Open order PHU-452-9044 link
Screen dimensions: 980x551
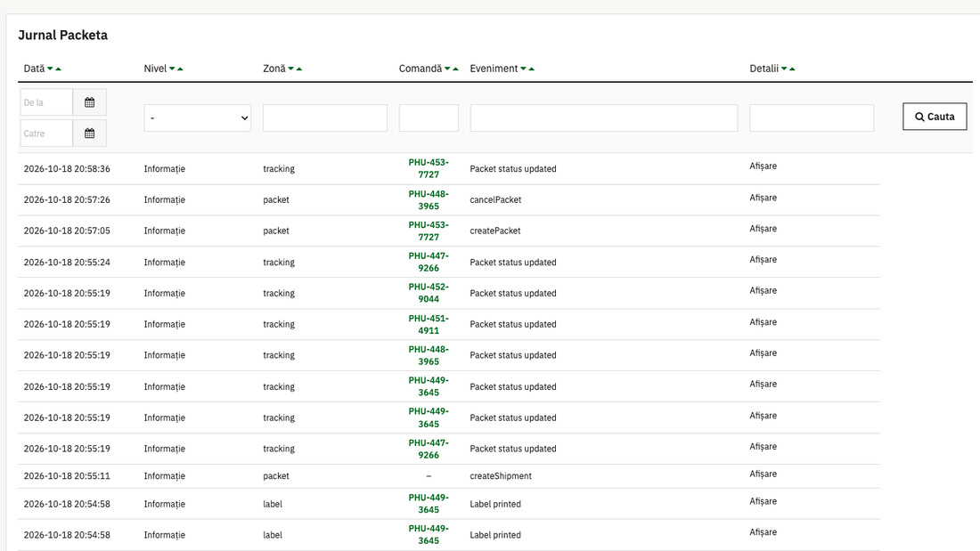(x=429, y=293)
